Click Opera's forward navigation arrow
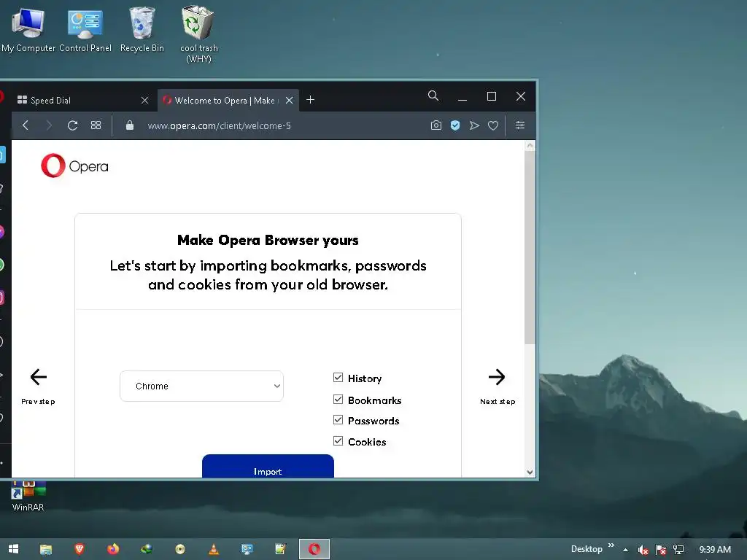The height and width of the screenshot is (560, 747). click(x=49, y=125)
